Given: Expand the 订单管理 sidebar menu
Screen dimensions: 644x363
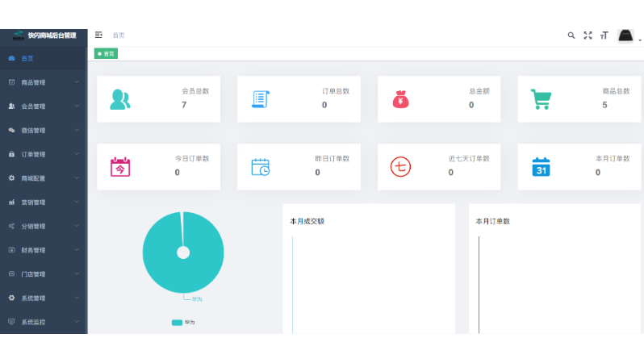Looking at the screenshot, I should pos(44,154).
